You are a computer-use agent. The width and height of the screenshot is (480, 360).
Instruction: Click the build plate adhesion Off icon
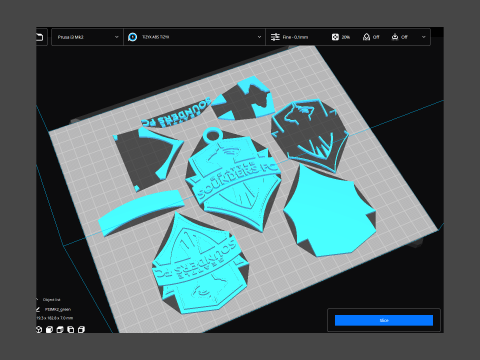(x=395, y=37)
